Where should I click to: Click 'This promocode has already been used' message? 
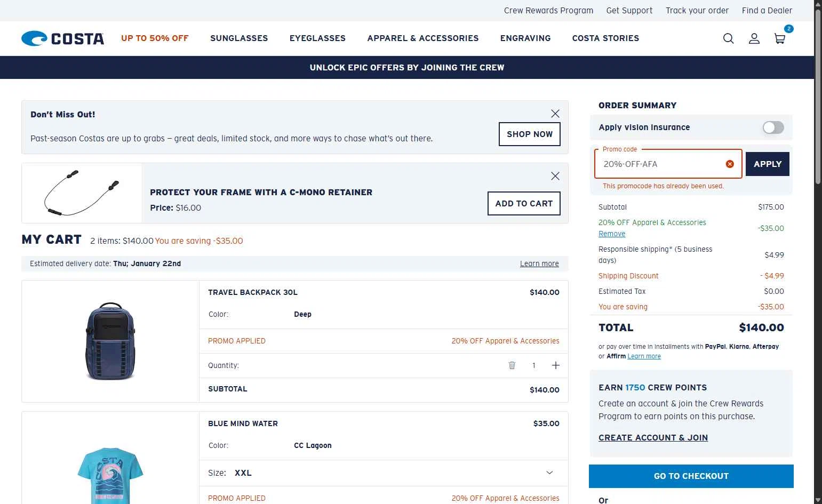pos(663,186)
